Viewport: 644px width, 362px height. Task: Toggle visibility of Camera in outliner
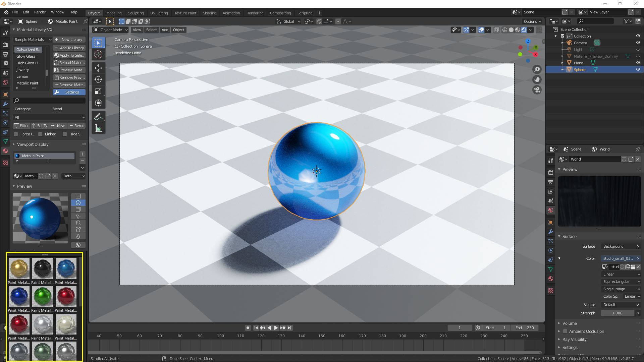tap(638, 43)
